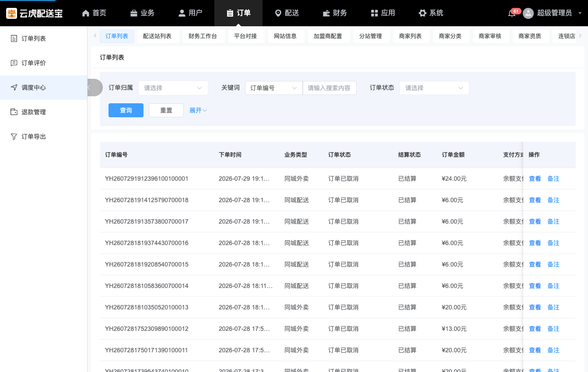Open the 超级管理员 account dropdown arrow

580,13
